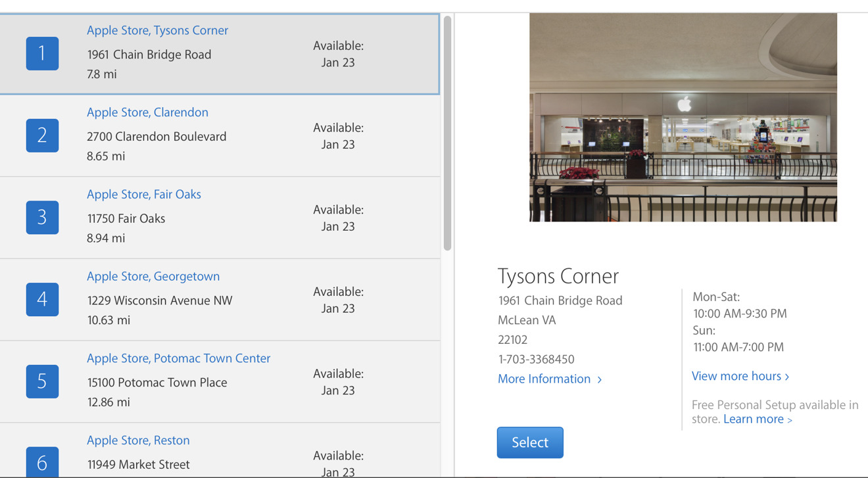This screenshot has height=478, width=868.
Task: Click the number 1 badge for Tysons Corner
Action: tap(42, 53)
